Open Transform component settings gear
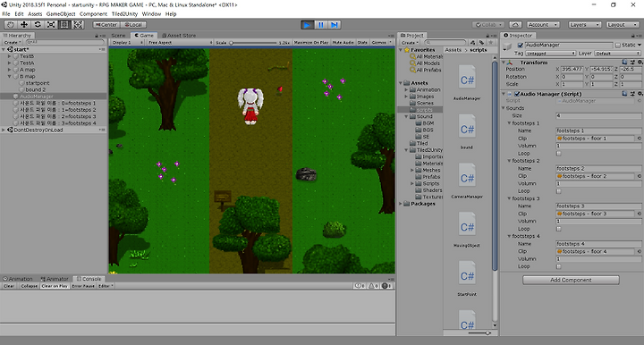The width and height of the screenshot is (644, 345). point(640,63)
